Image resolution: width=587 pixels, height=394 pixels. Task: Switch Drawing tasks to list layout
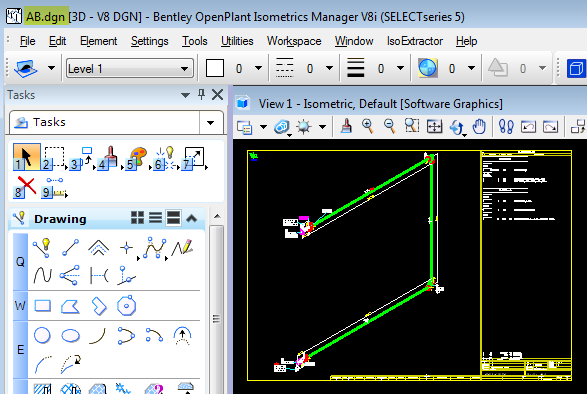155,218
